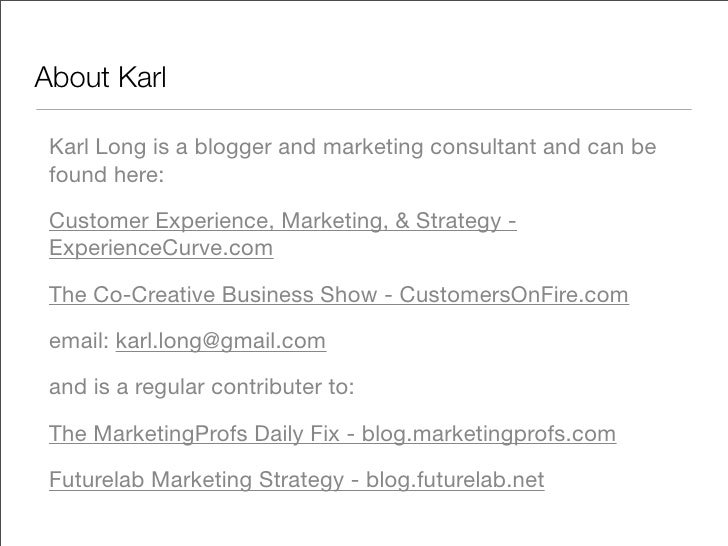Click the name 'Karl Long' in the intro
Screen dimensions: 728x546
98,147
